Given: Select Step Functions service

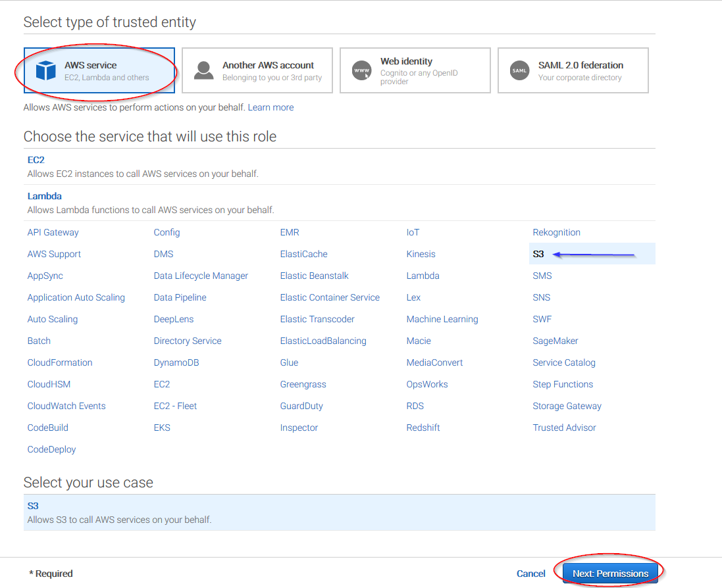Looking at the screenshot, I should [563, 384].
